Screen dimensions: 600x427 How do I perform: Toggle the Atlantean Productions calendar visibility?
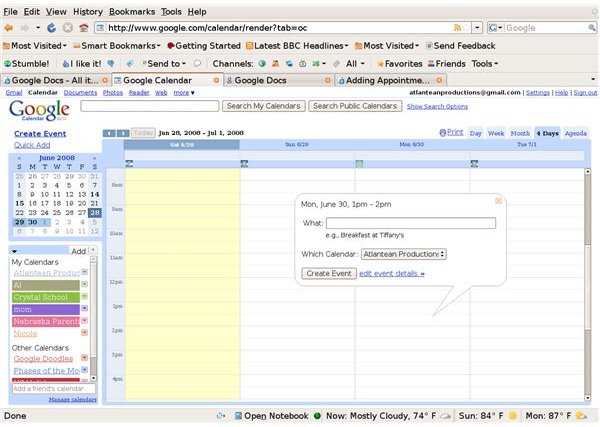tap(46, 273)
